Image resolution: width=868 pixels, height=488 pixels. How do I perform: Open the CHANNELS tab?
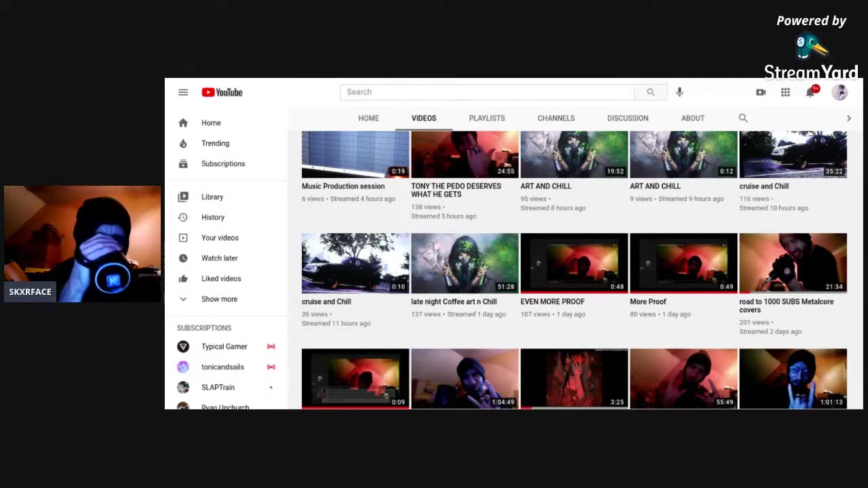click(556, 118)
